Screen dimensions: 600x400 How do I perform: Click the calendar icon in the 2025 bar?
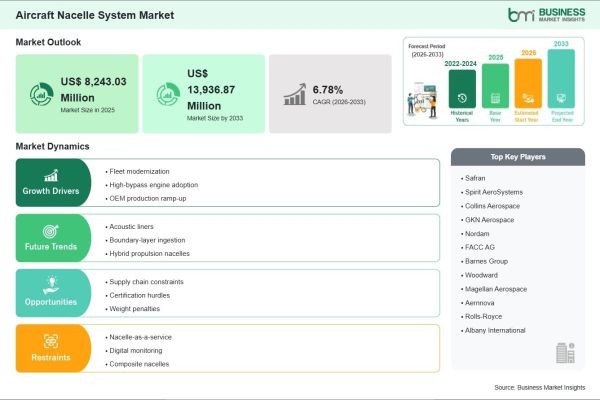pyautogui.click(x=495, y=99)
